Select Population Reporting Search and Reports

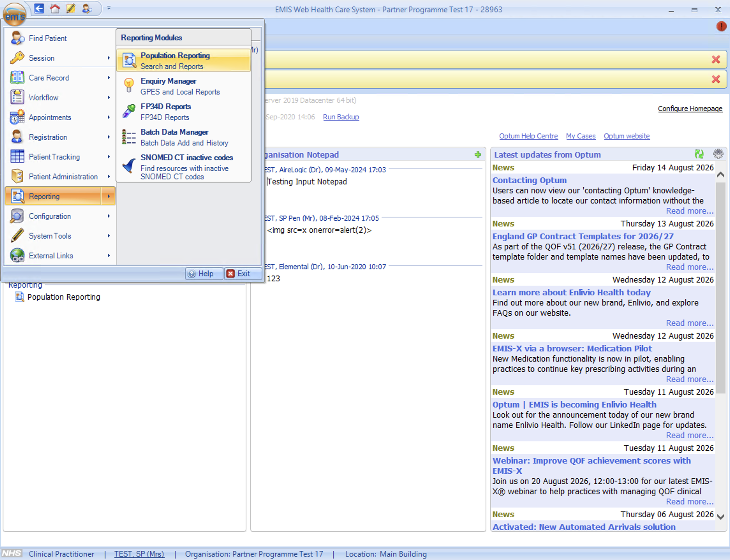(x=183, y=61)
